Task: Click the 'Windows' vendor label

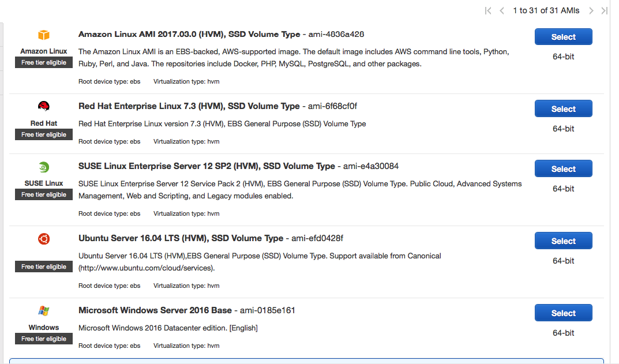Action: click(x=44, y=327)
